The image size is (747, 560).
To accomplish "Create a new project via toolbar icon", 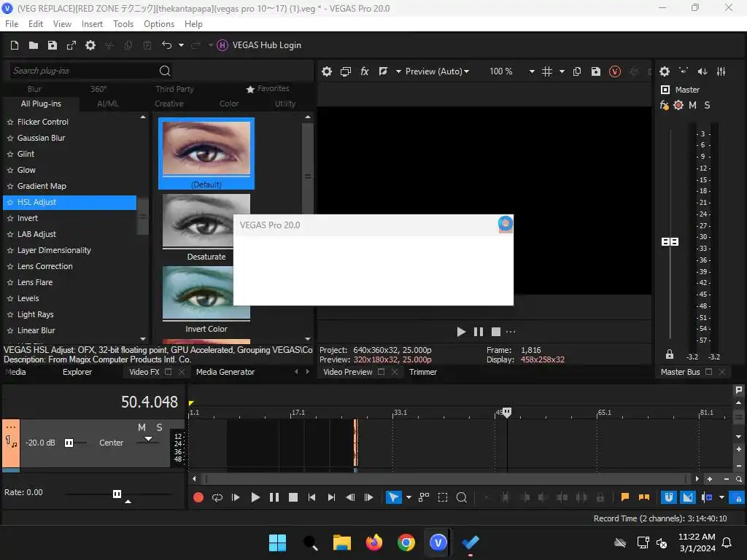I will pyautogui.click(x=15, y=45).
